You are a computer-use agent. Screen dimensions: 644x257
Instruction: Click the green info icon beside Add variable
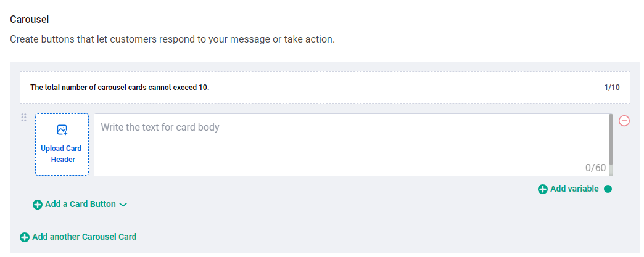pos(608,189)
